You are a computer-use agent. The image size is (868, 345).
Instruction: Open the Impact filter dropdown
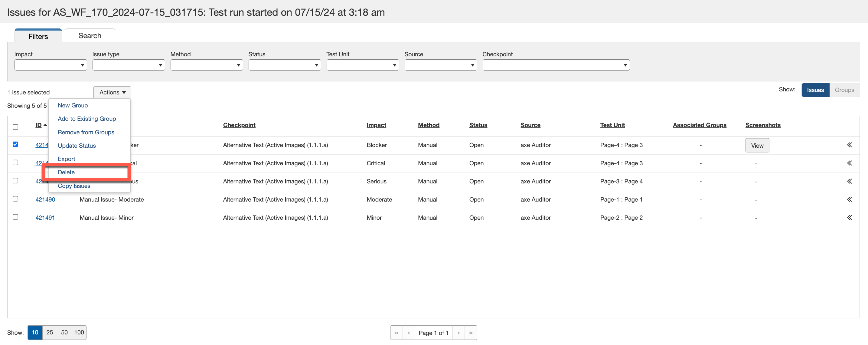(x=51, y=65)
